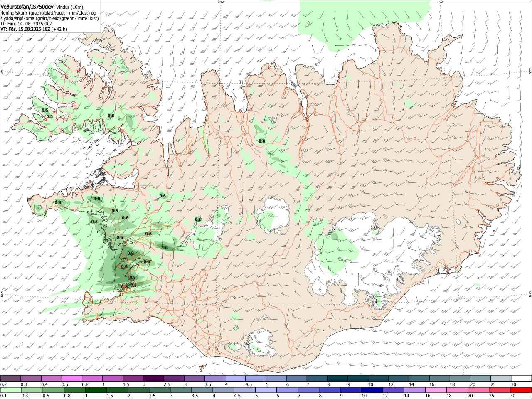Select the bright pink 0.5–0.8 snow swatch

(x=72, y=379)
